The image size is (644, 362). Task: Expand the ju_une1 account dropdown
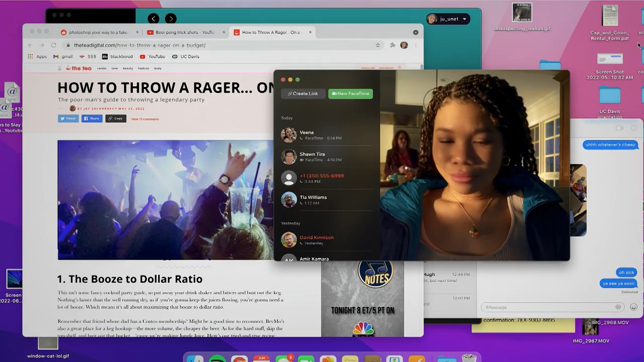[464, 19]
